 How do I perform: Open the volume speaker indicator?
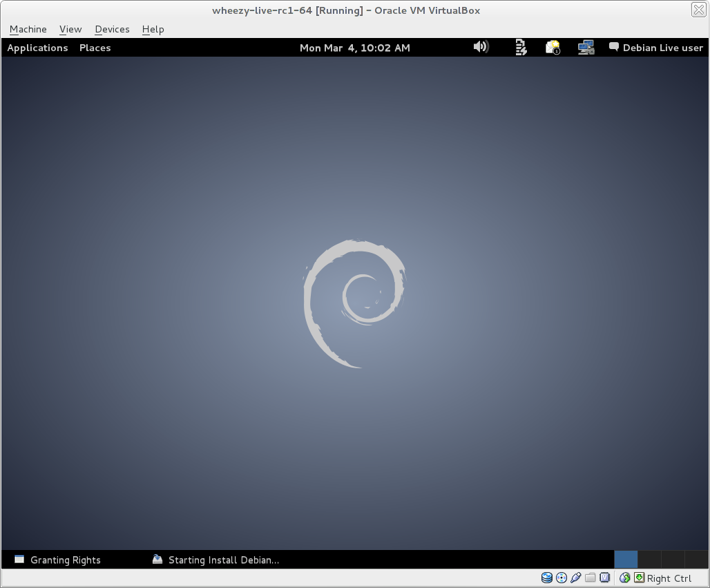[x=481, y=47]
